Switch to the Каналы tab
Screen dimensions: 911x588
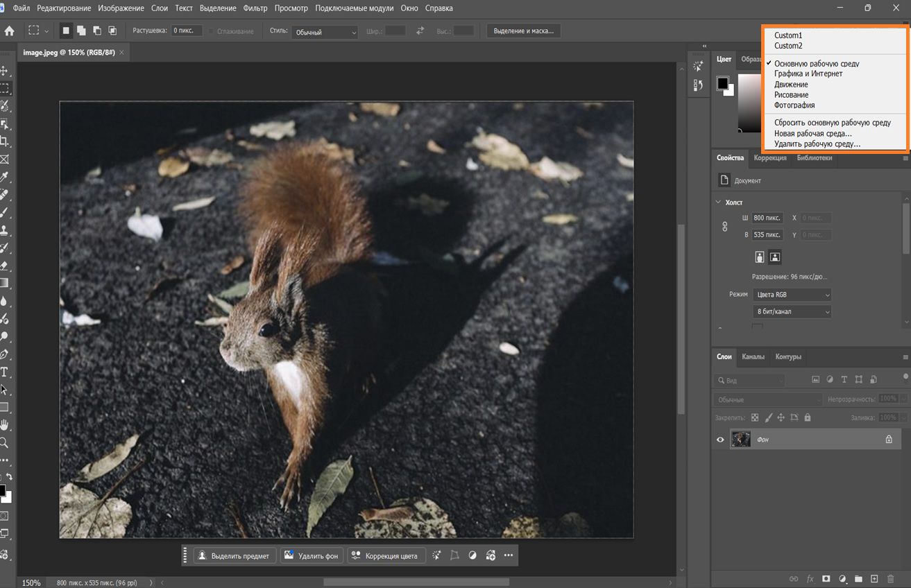(x=753, y=356)
